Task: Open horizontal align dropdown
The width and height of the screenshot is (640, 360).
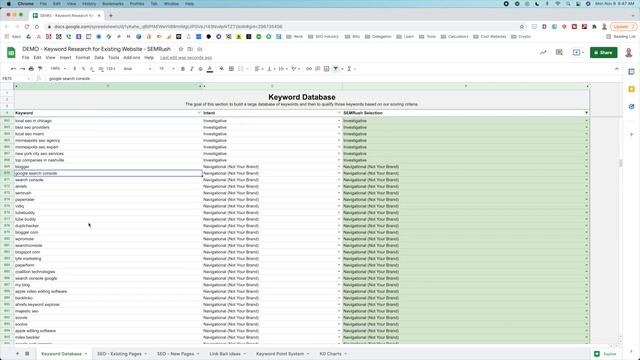Action: tap(259, 69)
